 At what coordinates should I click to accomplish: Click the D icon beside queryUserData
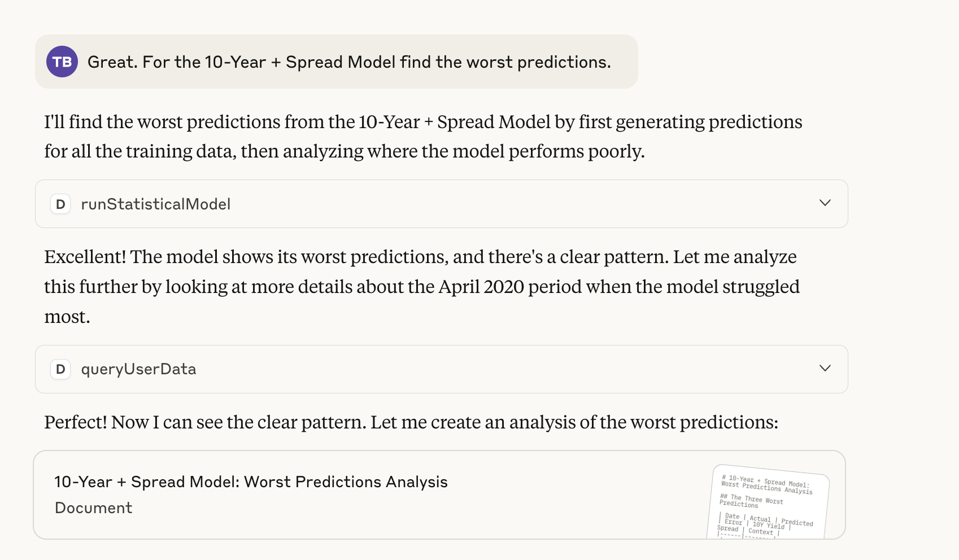(x=60, y=369)
